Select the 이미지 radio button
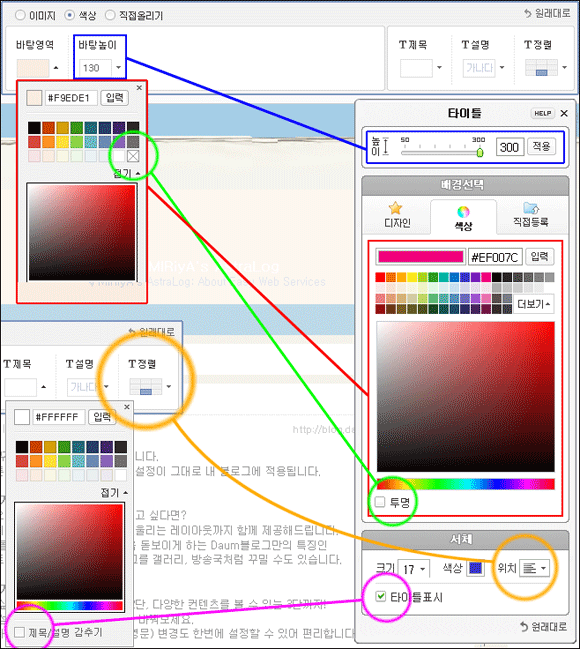Screen dimensions: 580x649 [x=20, y=15]
